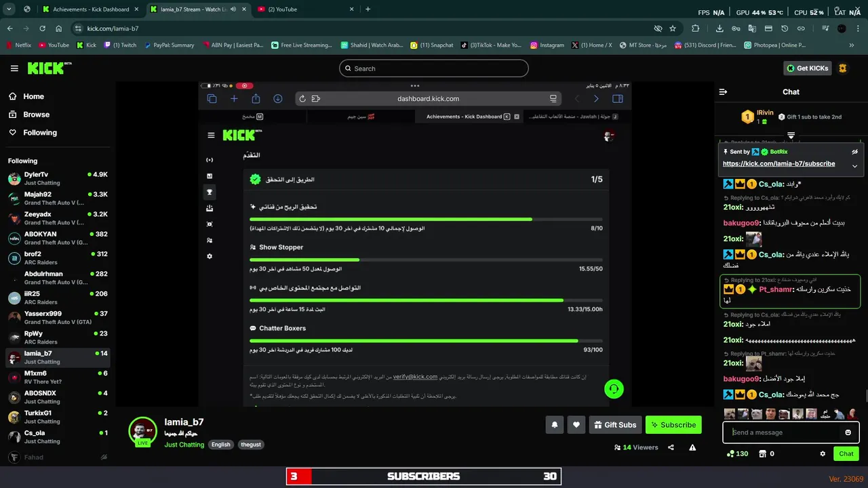Switch to the (2) YouTube browser tab
The height and width of the screenshot is (488, 868).
click(x=305, y=9)
